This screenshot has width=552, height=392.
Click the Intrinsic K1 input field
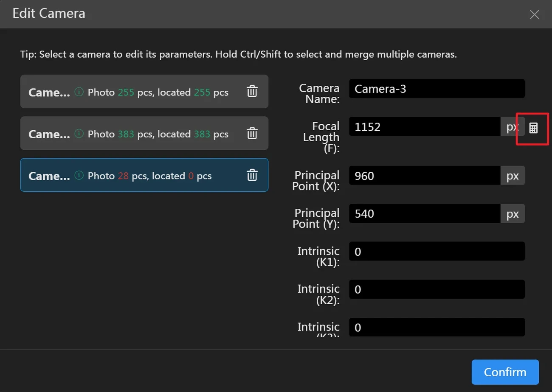coord(437,252)
